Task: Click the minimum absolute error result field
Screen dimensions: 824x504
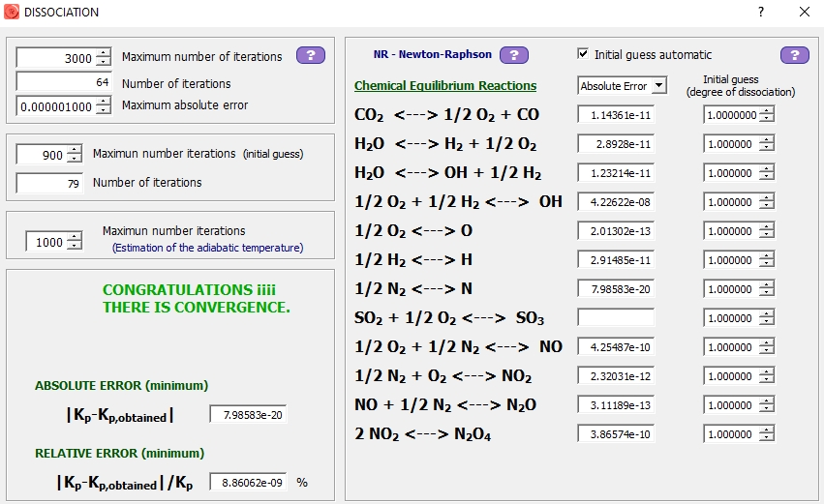Action: pyautogui.click(x=248, y=415)
